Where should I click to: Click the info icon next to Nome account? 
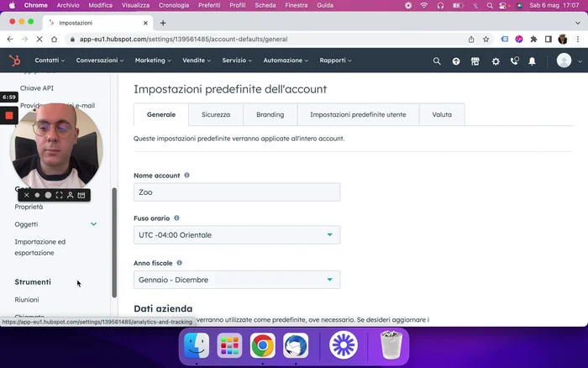pos(186,176)
